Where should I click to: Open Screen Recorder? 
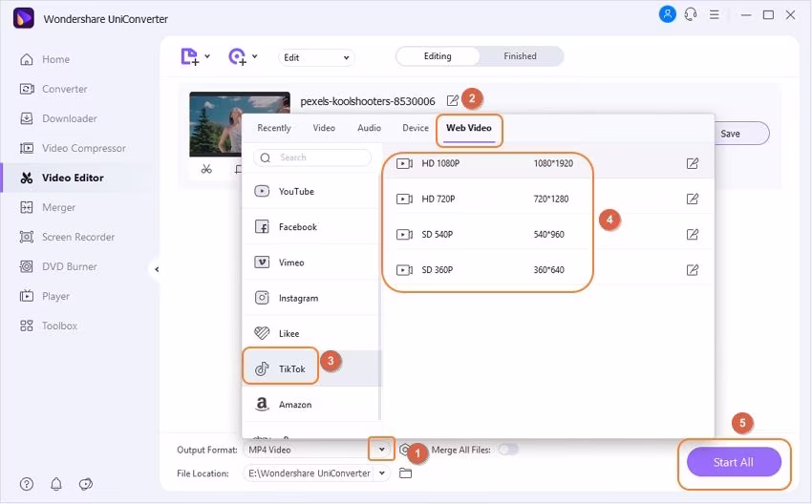point(67,237)
